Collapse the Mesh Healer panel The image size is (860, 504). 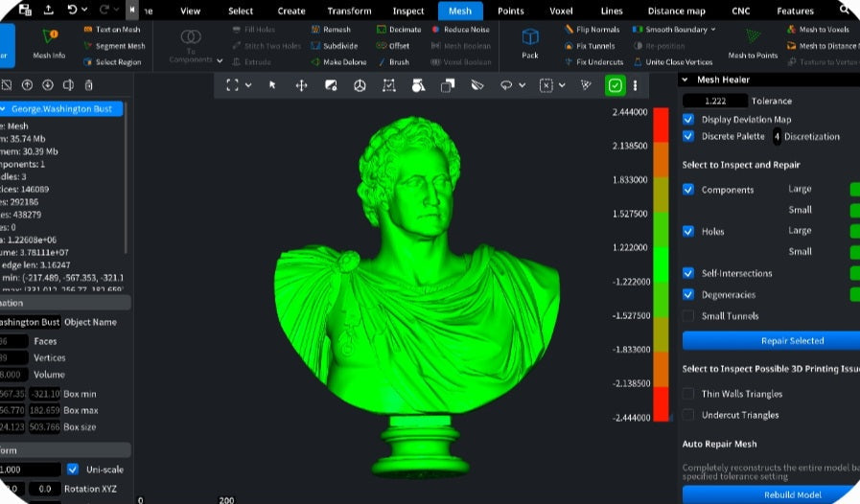[685, 80]
